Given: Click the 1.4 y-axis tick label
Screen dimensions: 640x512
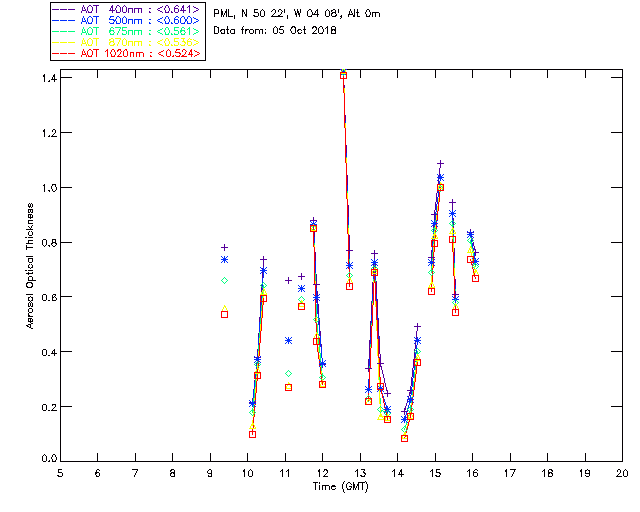Looking at the screenshot, I should click(49, 78).
